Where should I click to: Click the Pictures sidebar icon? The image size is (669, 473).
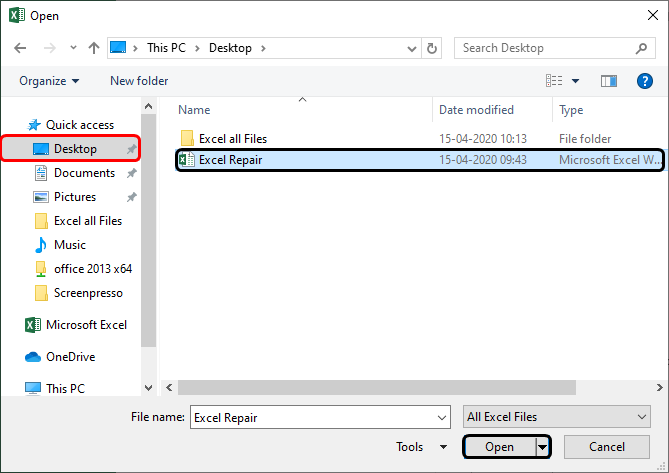click(41, 197)
